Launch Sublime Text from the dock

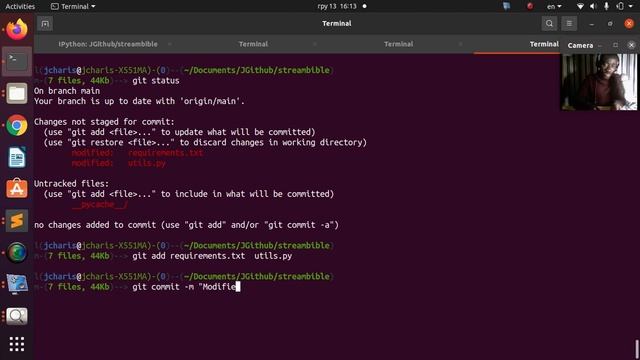[x=17, y=221]
